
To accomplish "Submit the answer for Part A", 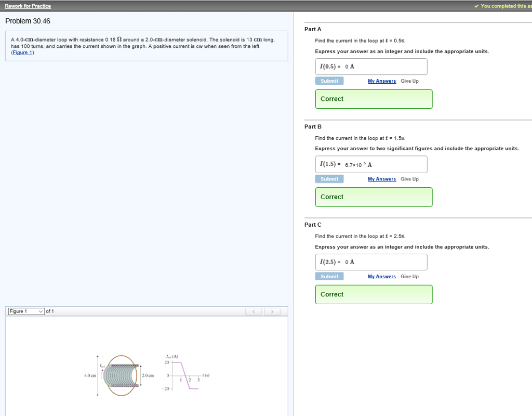I will [329, 81].
